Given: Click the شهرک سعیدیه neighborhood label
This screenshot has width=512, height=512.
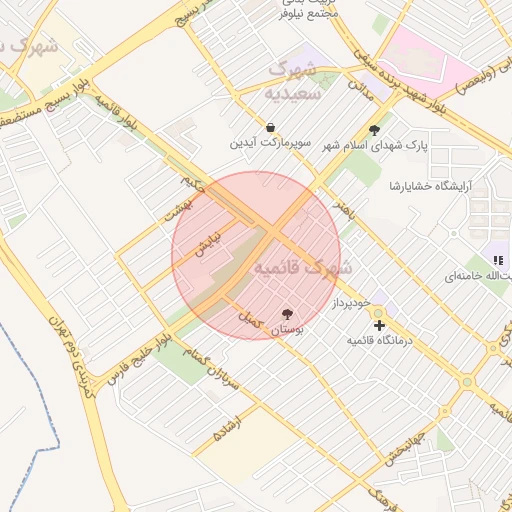Looking at the screenshot, I should click(x=293, y=82).
